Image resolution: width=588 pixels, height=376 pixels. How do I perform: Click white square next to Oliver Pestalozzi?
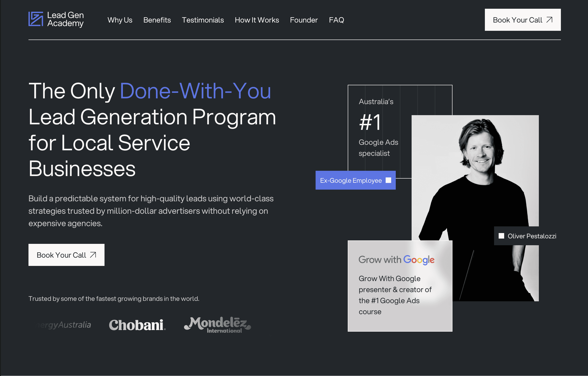pos(501,236)
